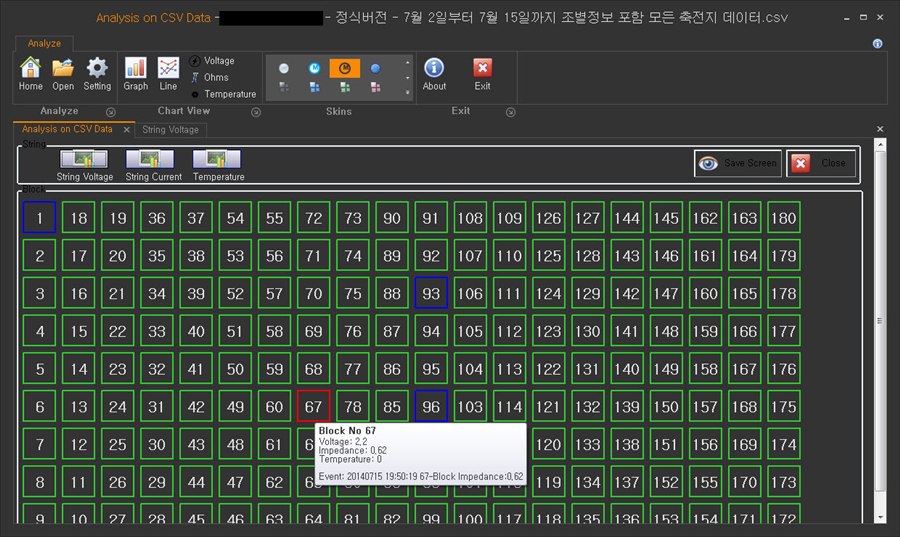This screenshot has height=537, width=900.
Task: Click the red Close button
Action: (x=821, y=164)
